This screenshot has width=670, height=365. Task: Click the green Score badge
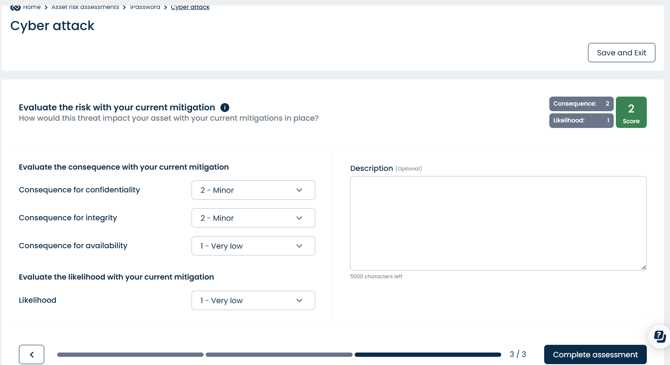click(631, 112)
